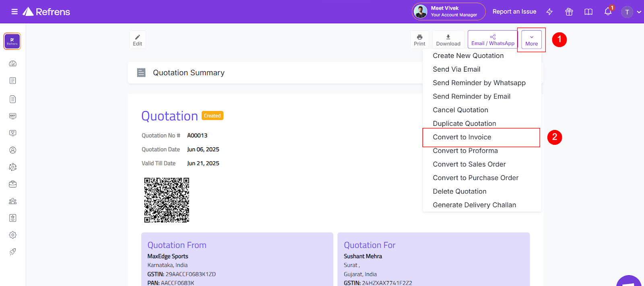
Task: Click the Quotation Summary heading
Action: (189, 73)
